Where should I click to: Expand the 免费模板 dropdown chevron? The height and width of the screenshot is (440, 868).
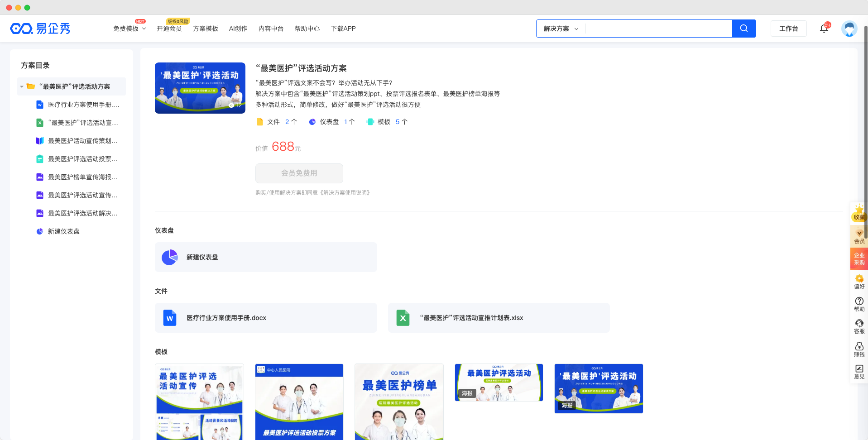(144, 29)
